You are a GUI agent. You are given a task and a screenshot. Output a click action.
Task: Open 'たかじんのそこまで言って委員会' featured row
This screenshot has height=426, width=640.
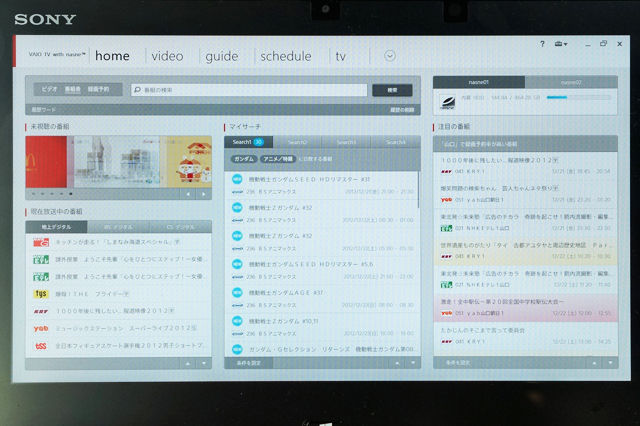coord(525,336)
